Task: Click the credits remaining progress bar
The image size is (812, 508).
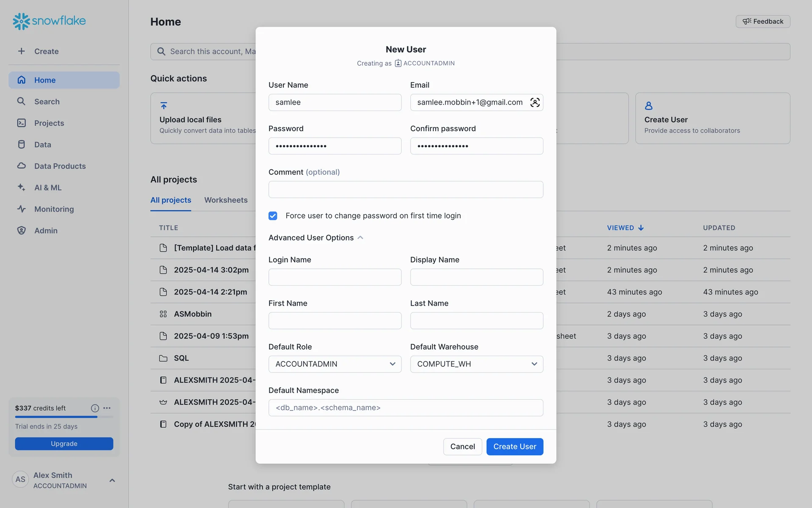Action: click(x=64, y=417)
